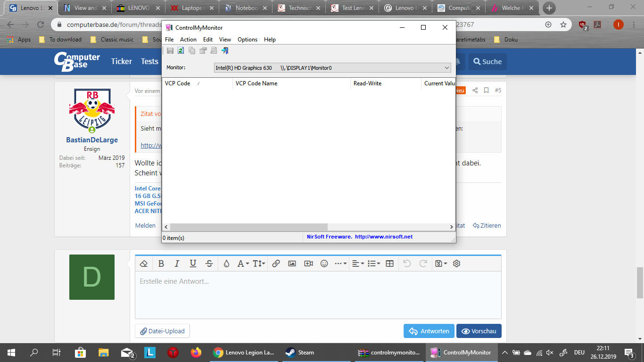Image resolution: width=644 pixels, height=362 pixels.
Task: Click the eraser remove-formatting icon in editor
Action: (x=144, y=263)
